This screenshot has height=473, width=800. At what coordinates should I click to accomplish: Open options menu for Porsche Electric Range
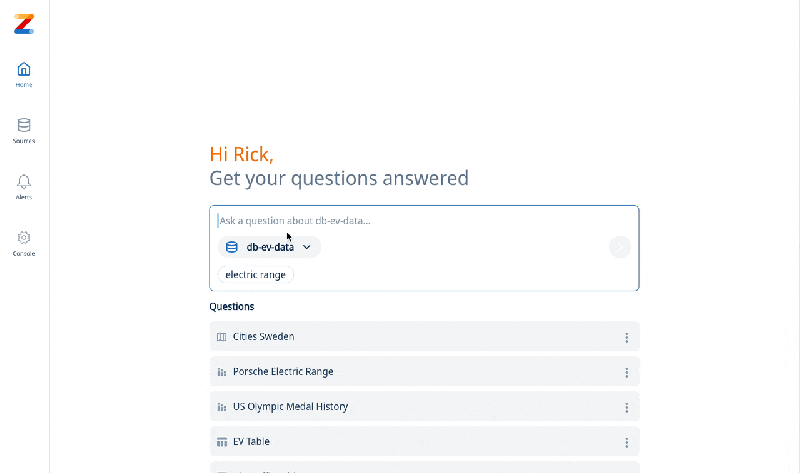(627, 372)
